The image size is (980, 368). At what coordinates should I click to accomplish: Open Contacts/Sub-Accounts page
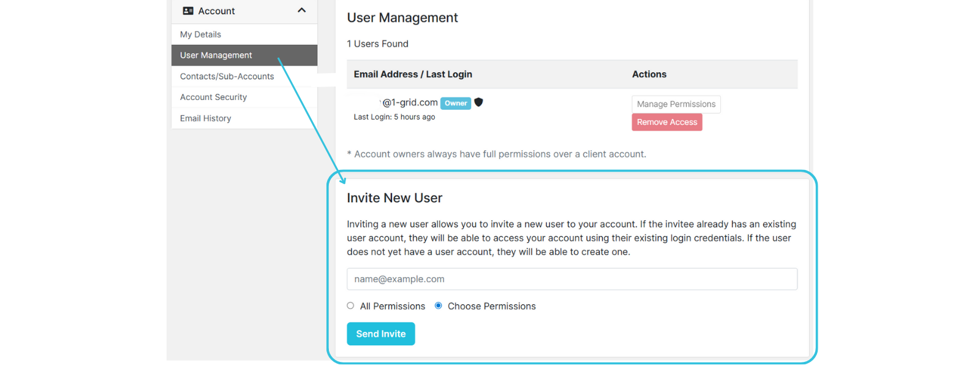(244, 76)
